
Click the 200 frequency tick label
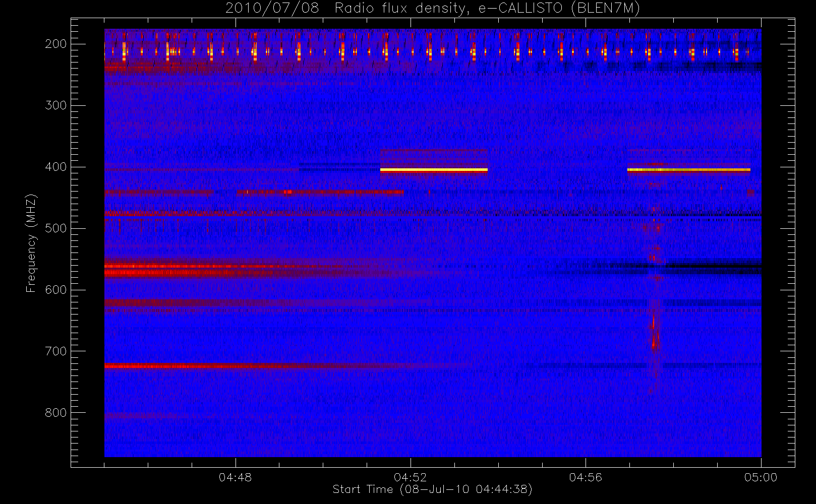(x=55, y=44)
